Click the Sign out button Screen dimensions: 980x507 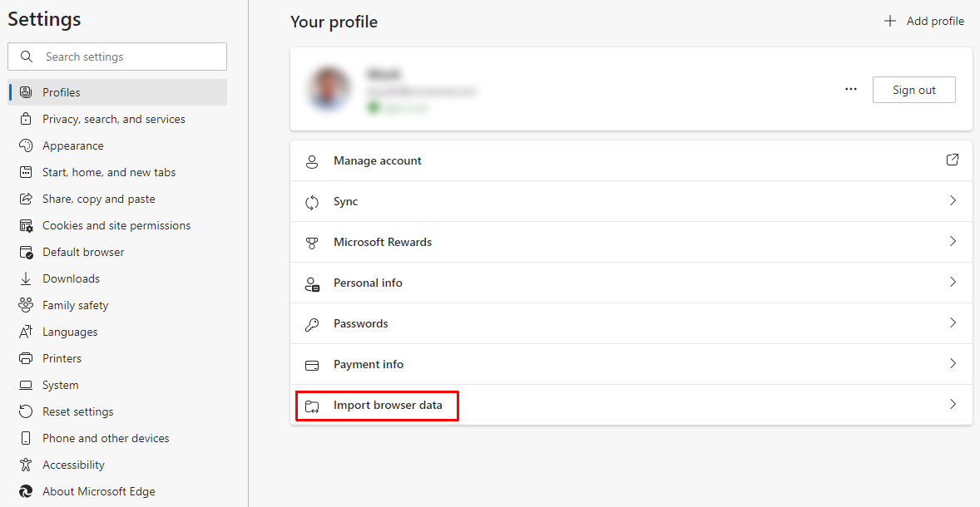[x=913, y=90]
